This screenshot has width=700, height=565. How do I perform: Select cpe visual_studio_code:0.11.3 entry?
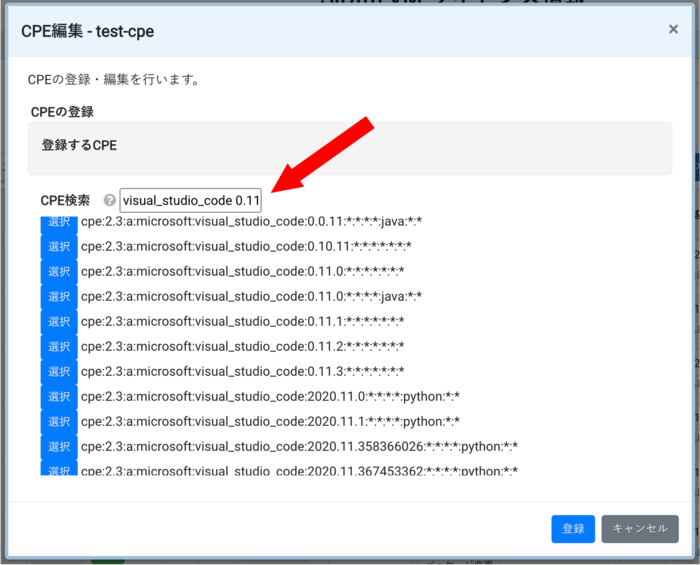point(59,372)
